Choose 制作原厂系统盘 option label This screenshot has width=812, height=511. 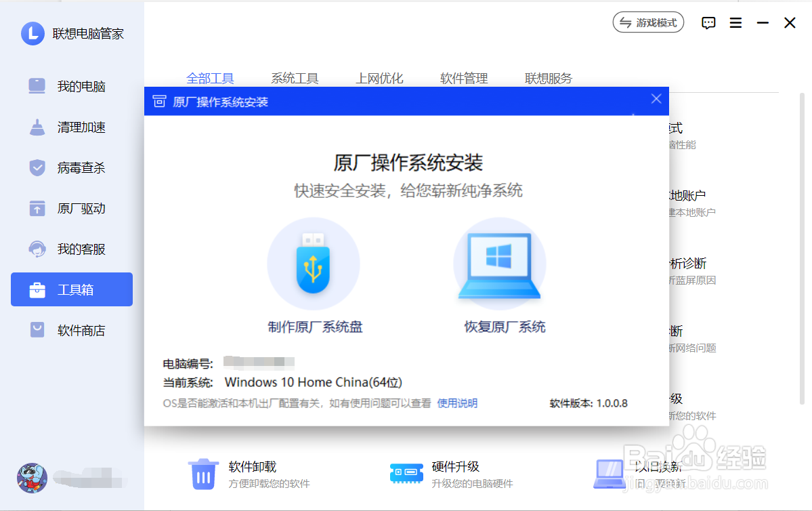pos(315,327)
